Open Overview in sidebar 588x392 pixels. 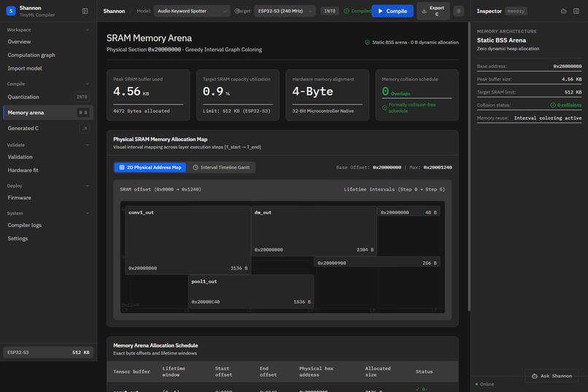tap(48, 42)
